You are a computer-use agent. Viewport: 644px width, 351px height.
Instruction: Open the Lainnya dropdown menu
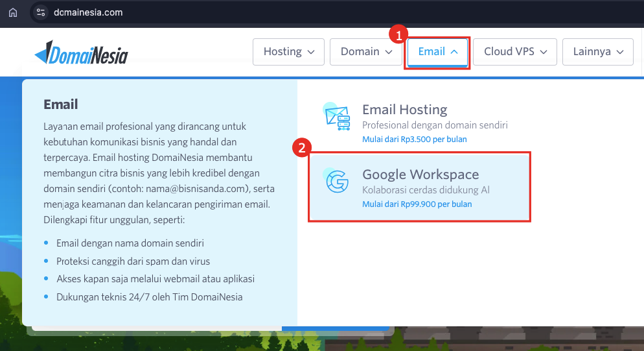(597, 52)
